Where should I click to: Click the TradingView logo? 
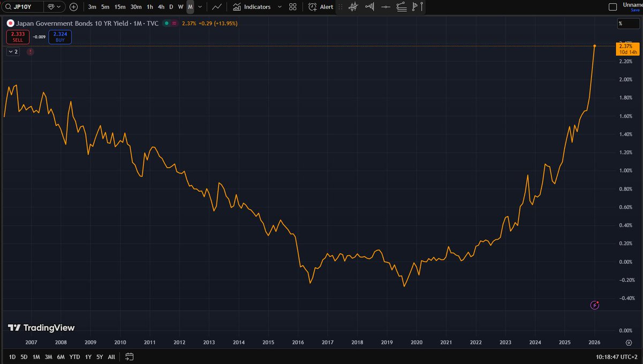tap(41, 328)
